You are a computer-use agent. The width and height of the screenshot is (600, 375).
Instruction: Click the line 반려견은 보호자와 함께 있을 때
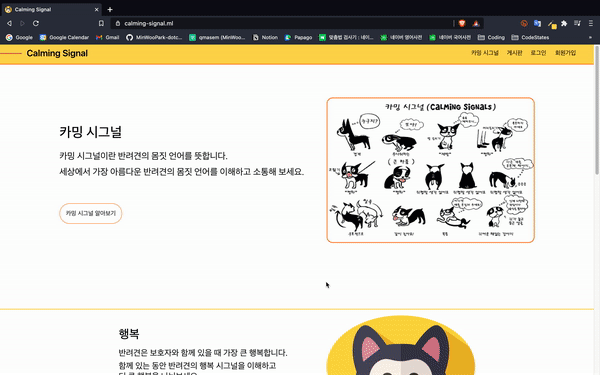click(203, 352)
